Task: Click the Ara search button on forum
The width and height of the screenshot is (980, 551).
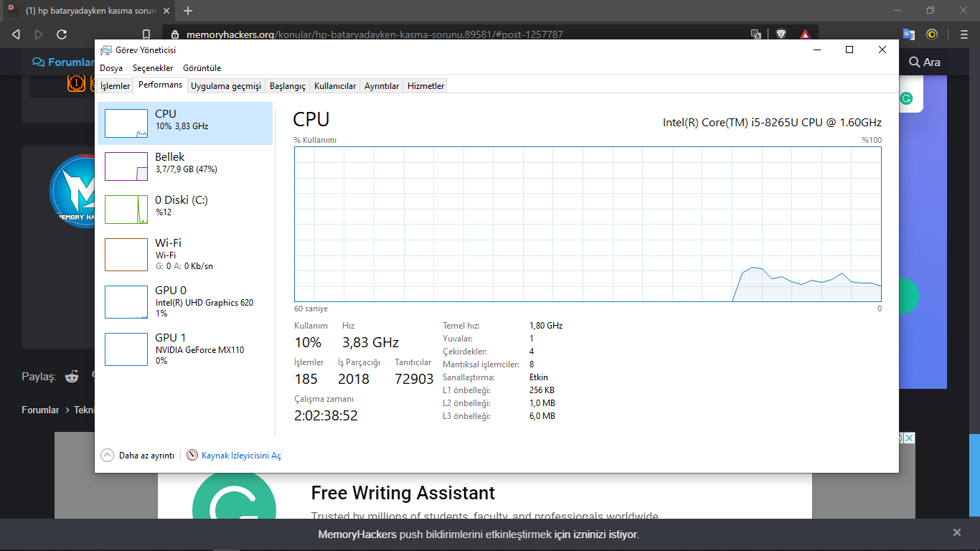Action: 925,62
